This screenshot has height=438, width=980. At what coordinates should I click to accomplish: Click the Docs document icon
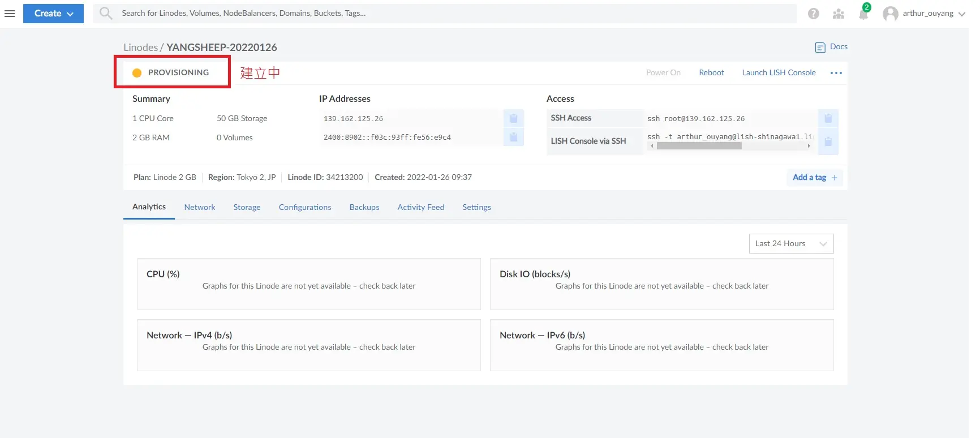(x=820, y=48)
